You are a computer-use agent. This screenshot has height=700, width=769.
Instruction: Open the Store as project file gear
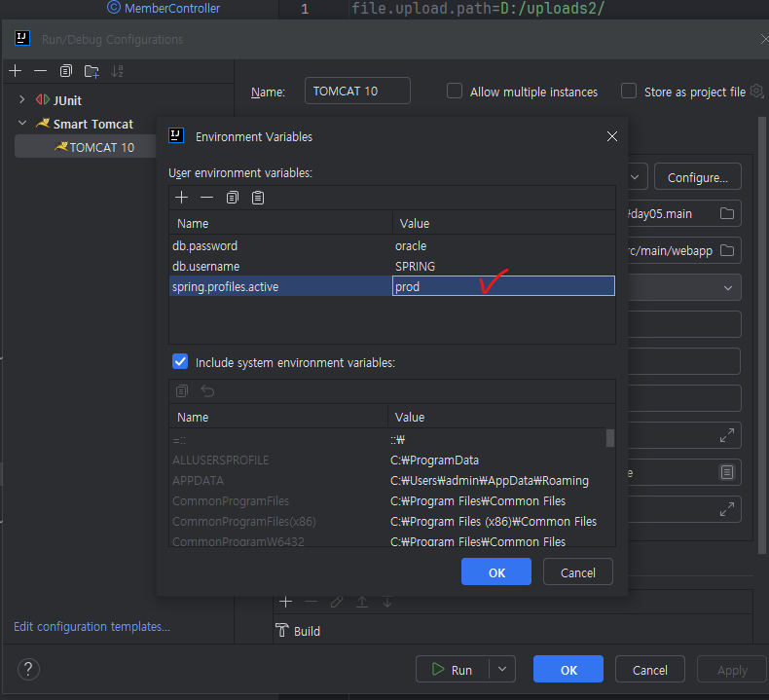click(x=757, y=92)
